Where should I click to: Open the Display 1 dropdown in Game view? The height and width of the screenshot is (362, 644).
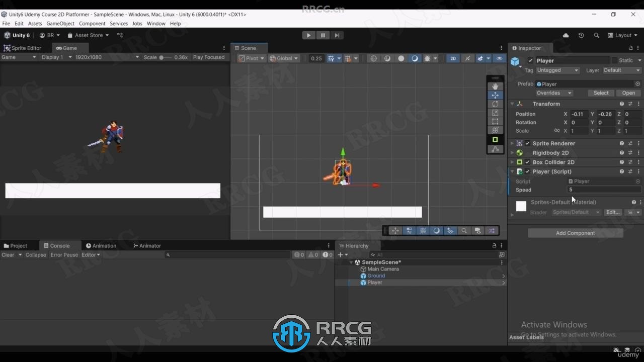57,57
